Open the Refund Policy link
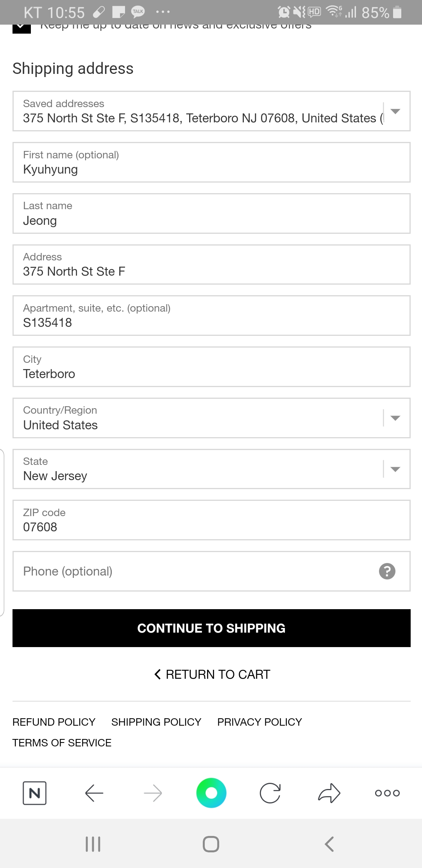 point(54,722)
